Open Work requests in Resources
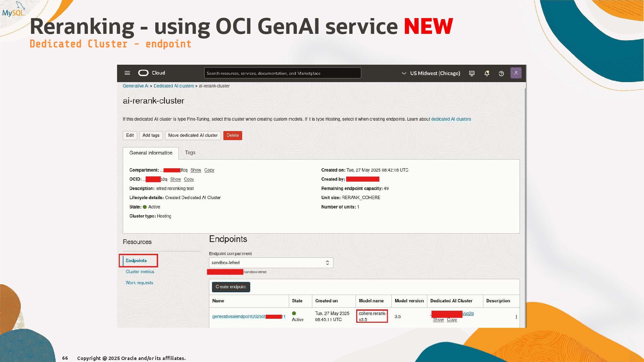The height and width of the screenshot is (362, 644). point(139,283)
